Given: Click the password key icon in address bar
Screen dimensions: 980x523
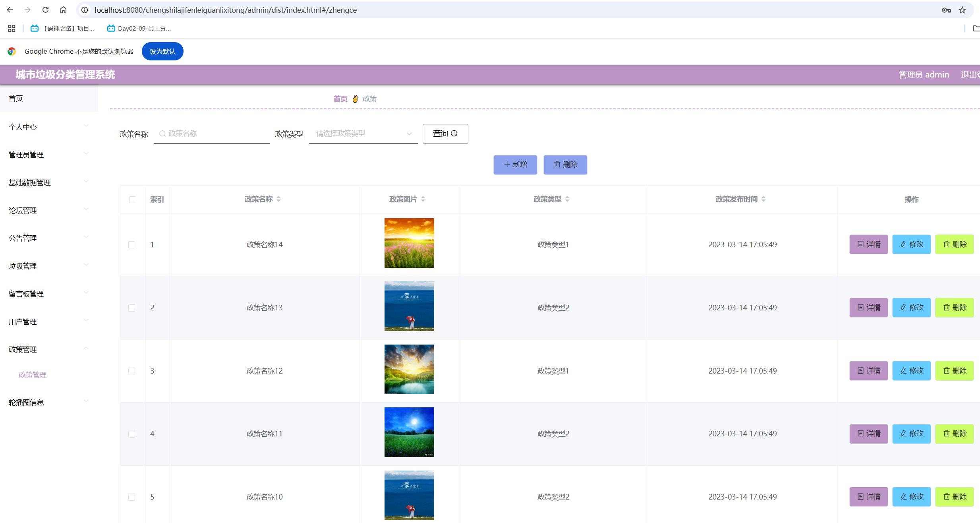Looking at the screenshot, I should click(x=946, y=10).
